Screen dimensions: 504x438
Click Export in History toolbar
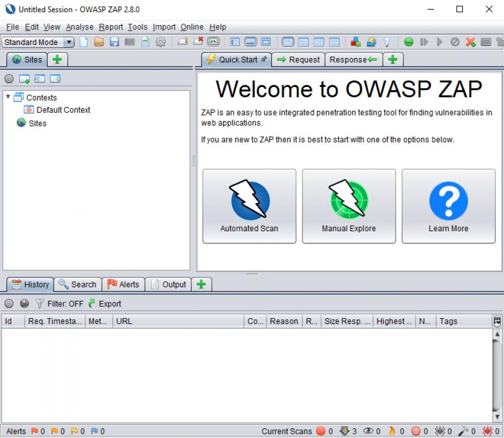[x=105, y=303]
